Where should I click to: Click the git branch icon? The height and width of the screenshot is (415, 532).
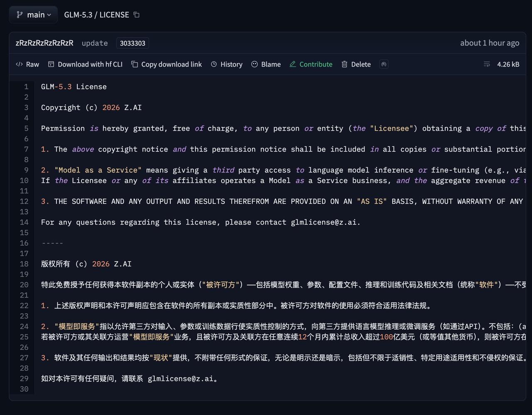click(x=20, y=15)
